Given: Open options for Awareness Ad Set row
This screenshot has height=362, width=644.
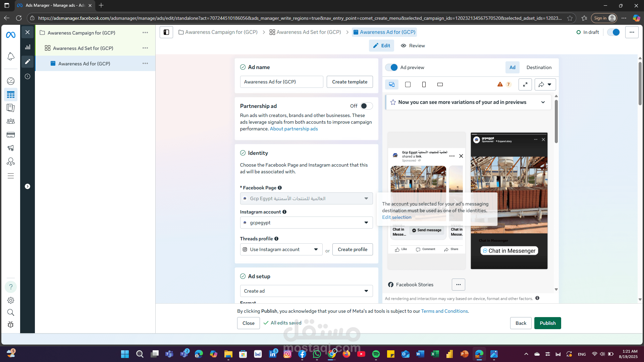Looking at the screenshot, I should pos(145,48).
